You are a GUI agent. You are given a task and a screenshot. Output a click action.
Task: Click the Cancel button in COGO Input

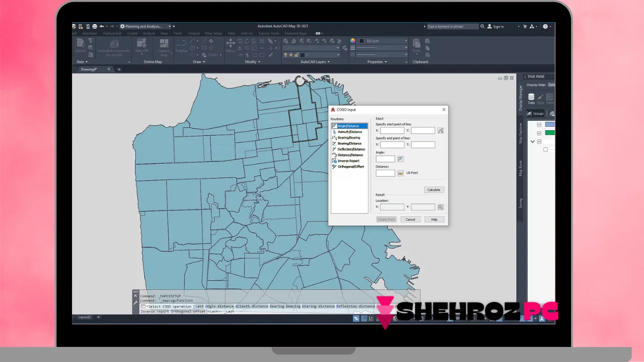[411, 219]
